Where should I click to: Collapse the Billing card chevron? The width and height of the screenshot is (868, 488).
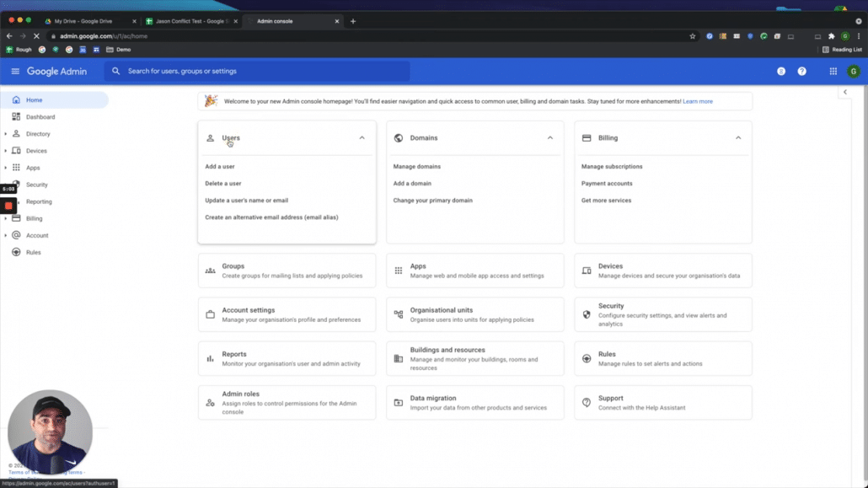click(738, 138)
